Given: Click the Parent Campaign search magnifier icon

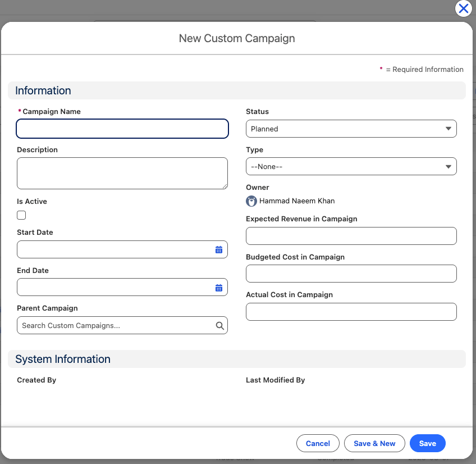Looking at the screenshot, I should click(220, 326).
